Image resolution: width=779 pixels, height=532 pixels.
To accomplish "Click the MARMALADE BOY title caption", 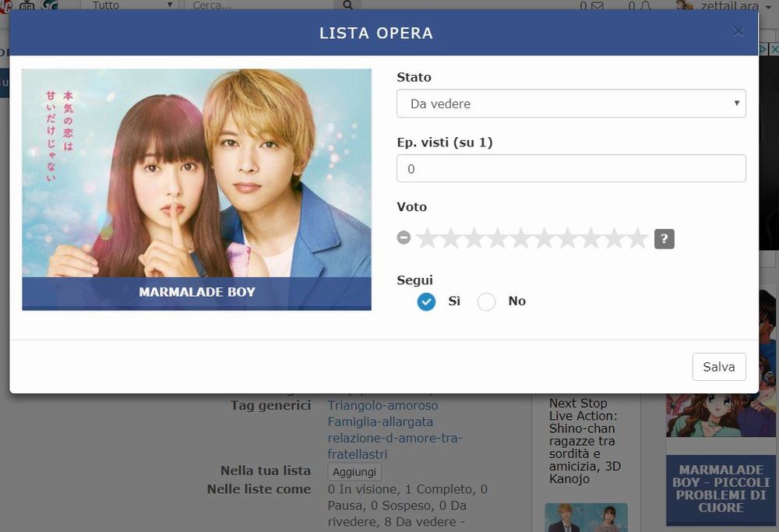I will pyautogui.click(x=197, y=292).
